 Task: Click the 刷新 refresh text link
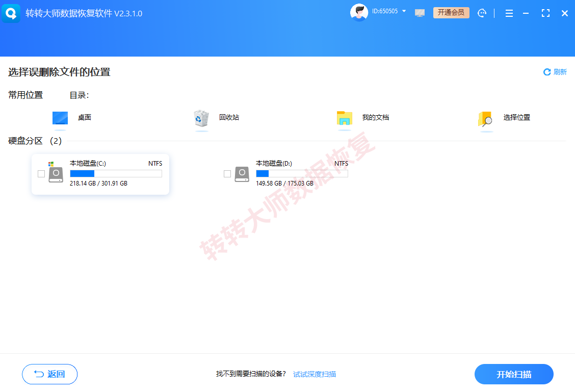tap(560, 72)
